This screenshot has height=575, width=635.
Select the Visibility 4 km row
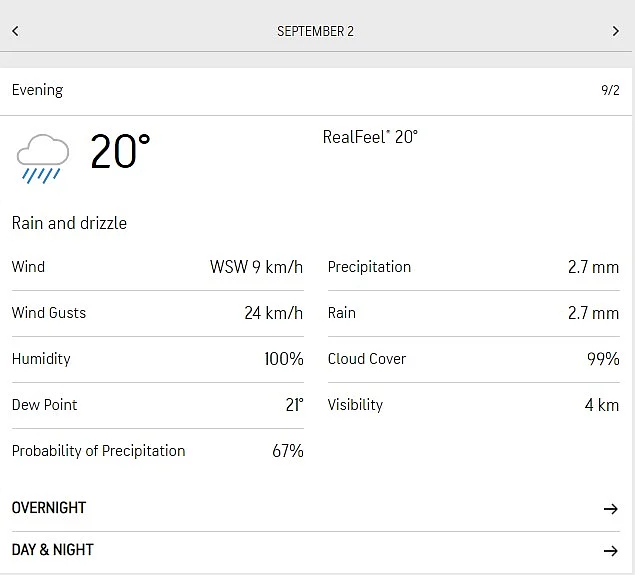coord(474,405)
